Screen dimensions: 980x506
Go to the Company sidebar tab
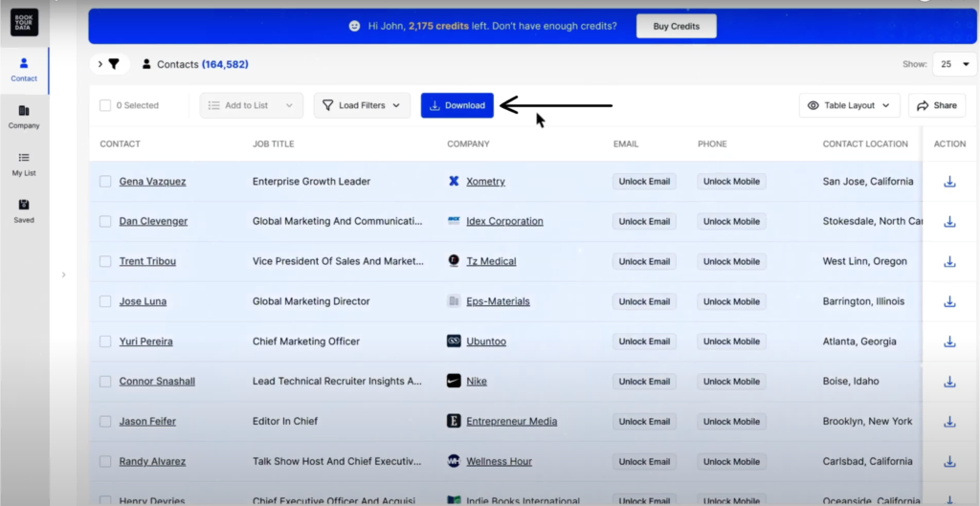coord(24,117)
